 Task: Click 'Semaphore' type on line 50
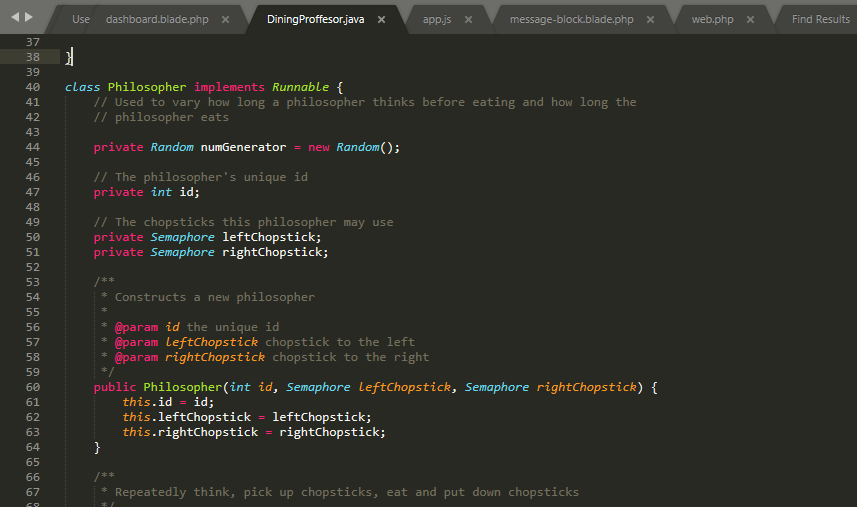click(x=183, y=237)
